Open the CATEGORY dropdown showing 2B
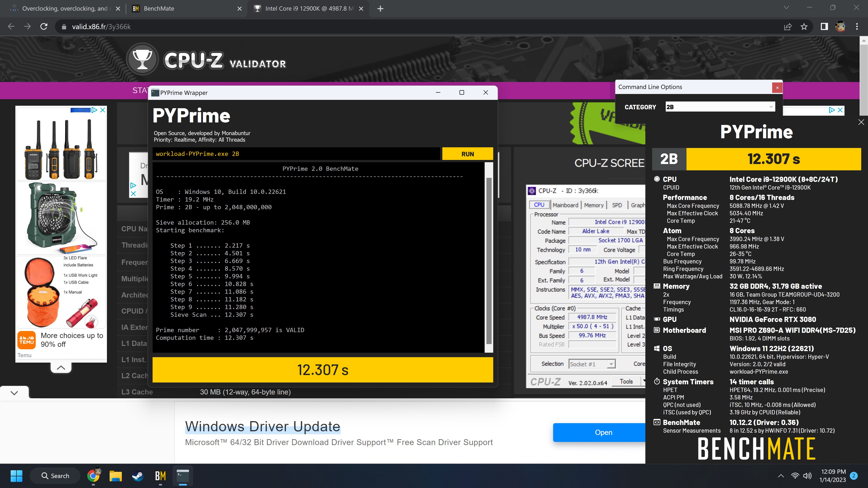868x488 pixels. 720,107
